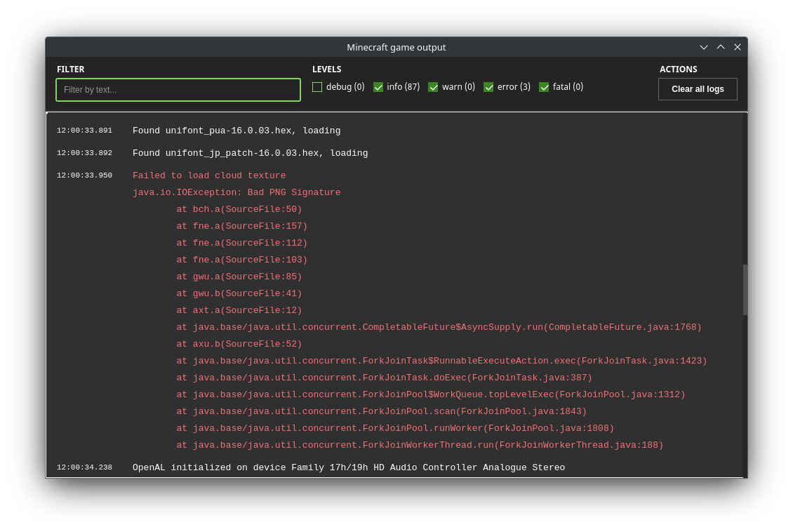The image size is (793, 532).
Task: Select the unifont_jp_patch-16.0.03.hex log message
Action: point(250,153)
